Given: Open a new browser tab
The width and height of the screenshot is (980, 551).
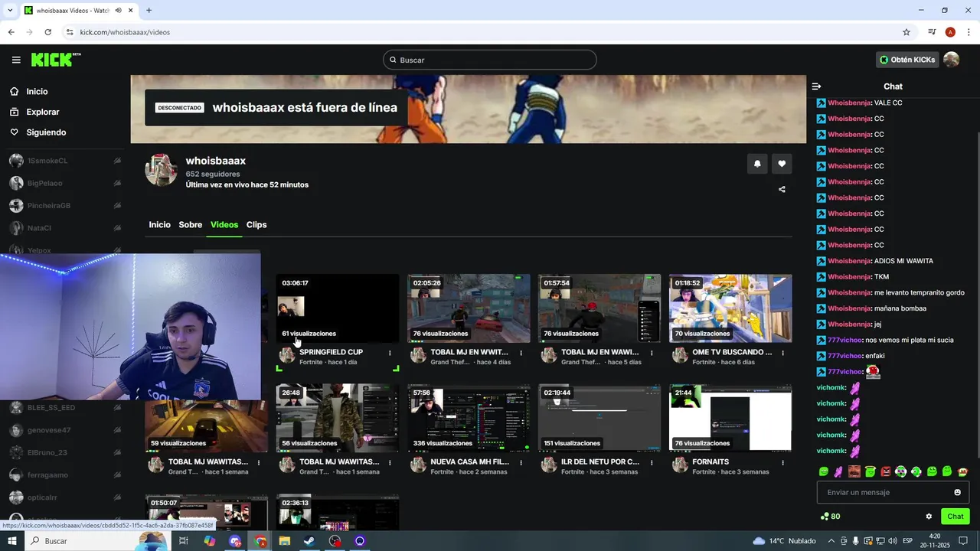Looking at the screenshot, I should [x=149, y=10].
